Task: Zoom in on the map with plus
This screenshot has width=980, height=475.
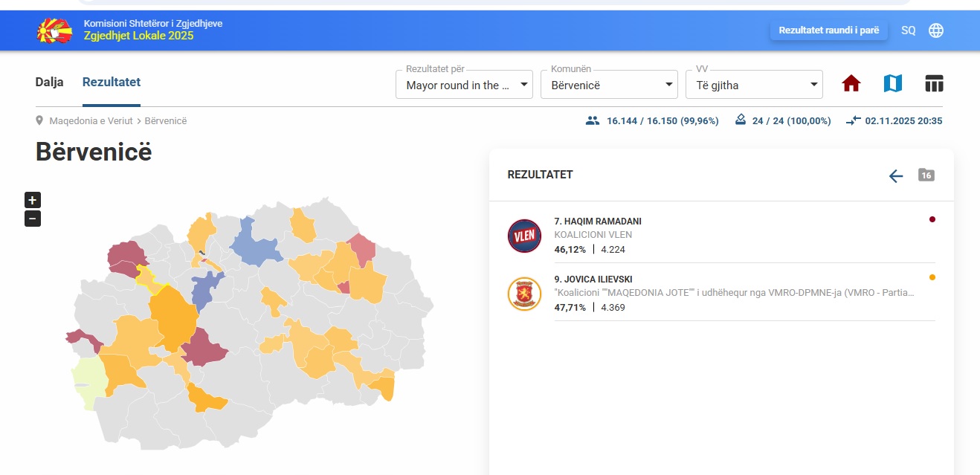Action: (33, 200)
